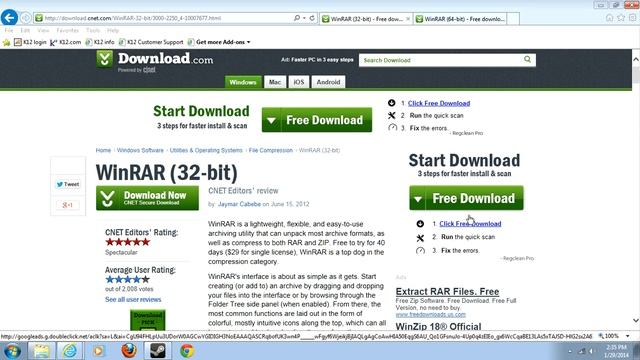Select the Android platform tab
The image size is (640, 360).
[328, 82]
